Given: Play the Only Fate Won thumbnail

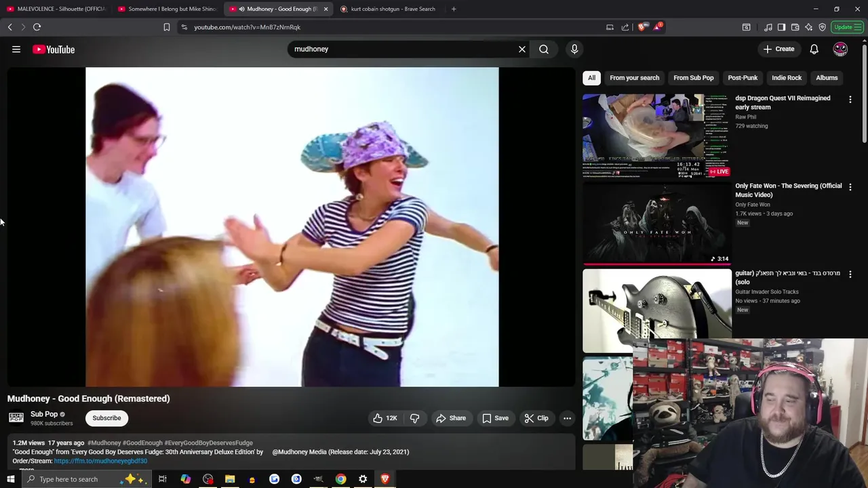Looking at the screenshot, I should tap(656, 223).
